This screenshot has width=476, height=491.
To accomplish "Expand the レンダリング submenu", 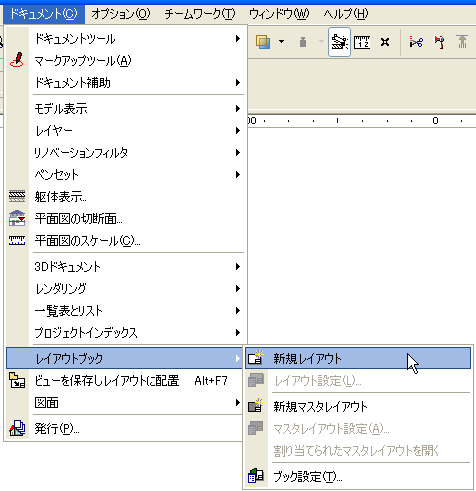I will pyautogui.click(x=125, y=289).
